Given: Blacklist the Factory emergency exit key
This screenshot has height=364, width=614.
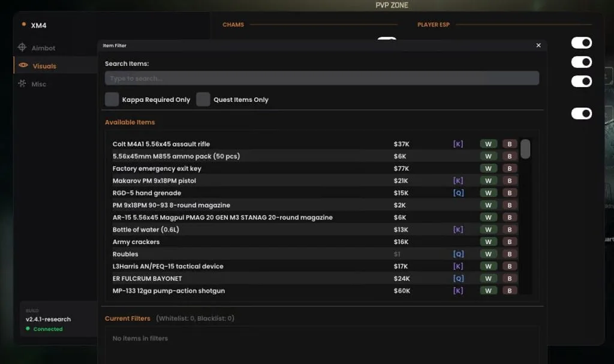Looking at the screenshot, I should pos(510,169).
